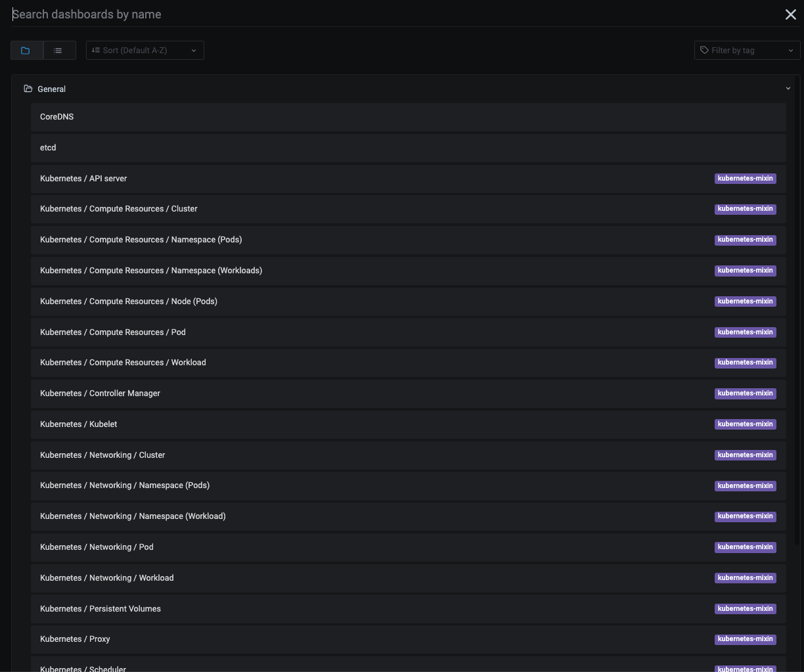804x672 pixels.
Task: Switch to folder view layout
Action: 26,51
